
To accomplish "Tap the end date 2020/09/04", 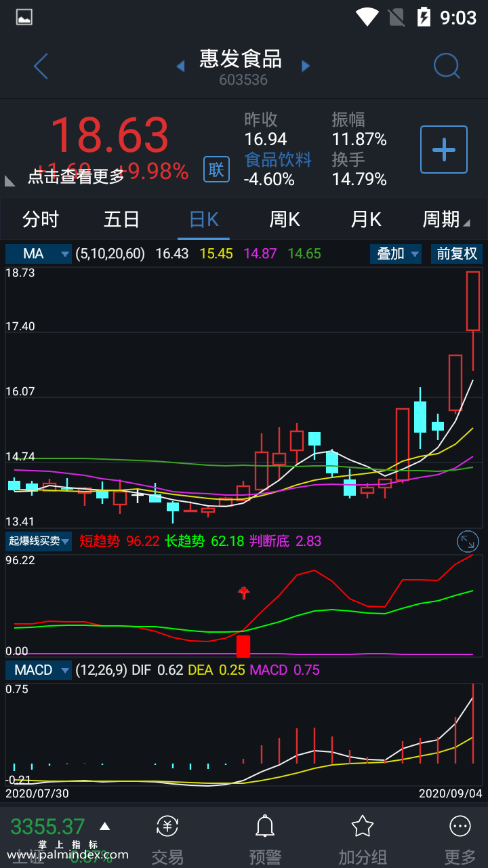I will pyautogui.click(x=450, y=793).
